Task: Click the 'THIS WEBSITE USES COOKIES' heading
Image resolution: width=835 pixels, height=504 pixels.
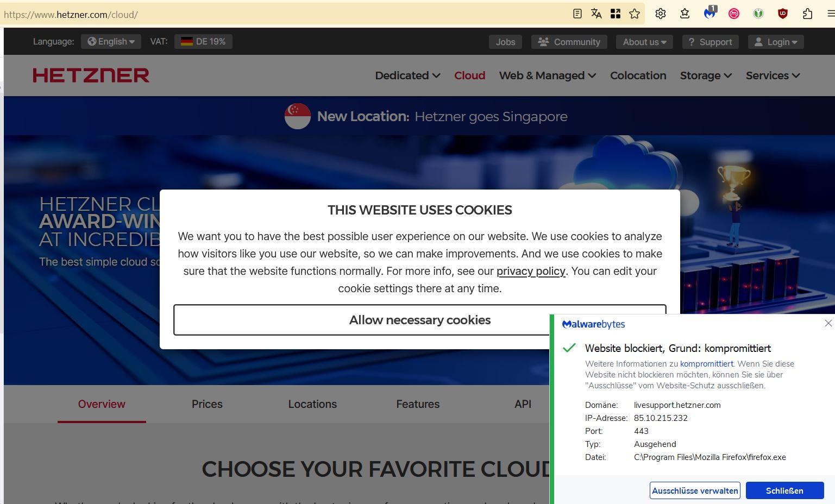Action: (420, 210)
